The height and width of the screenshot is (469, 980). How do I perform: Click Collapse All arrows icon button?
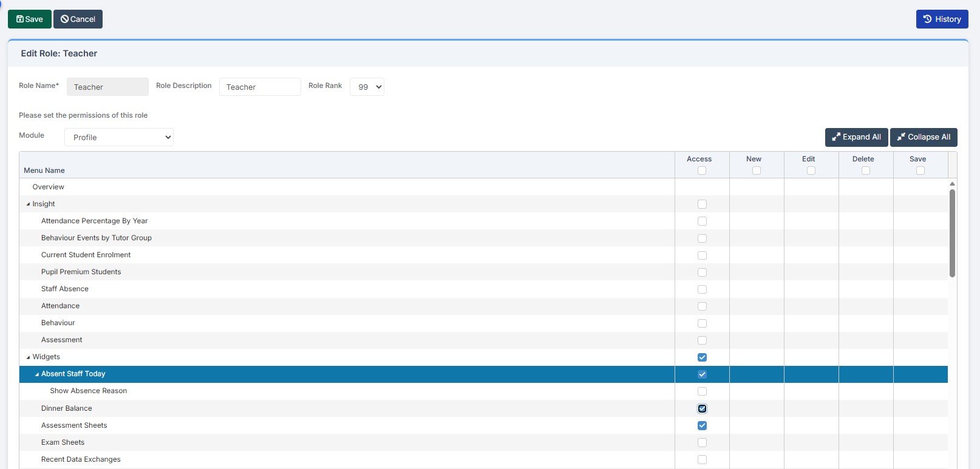point(924,137)
